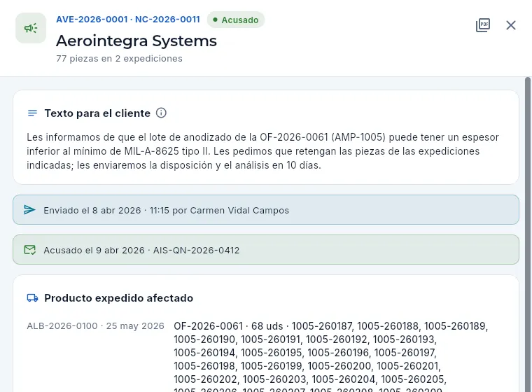Click the megaphone notice icon

pyautogui.click(x=31, y=28)
